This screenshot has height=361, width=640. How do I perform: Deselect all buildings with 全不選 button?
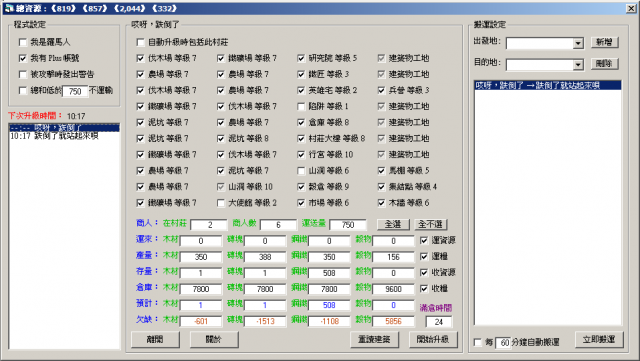pos(431,224)
